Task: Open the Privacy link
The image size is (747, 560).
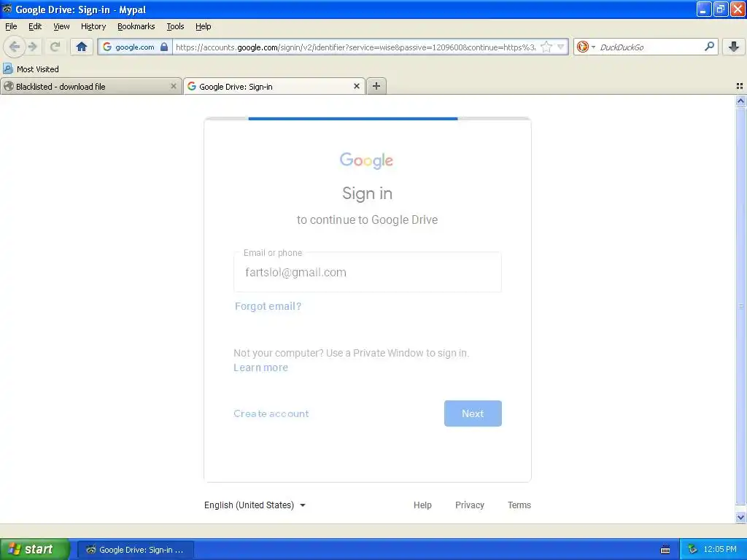Action: (x=470, y=505)
